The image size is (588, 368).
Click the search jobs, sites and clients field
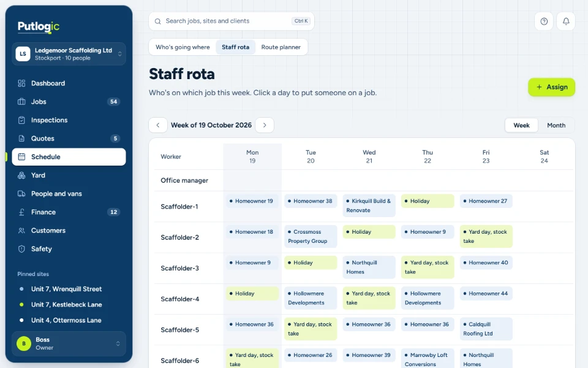point(232,21)
